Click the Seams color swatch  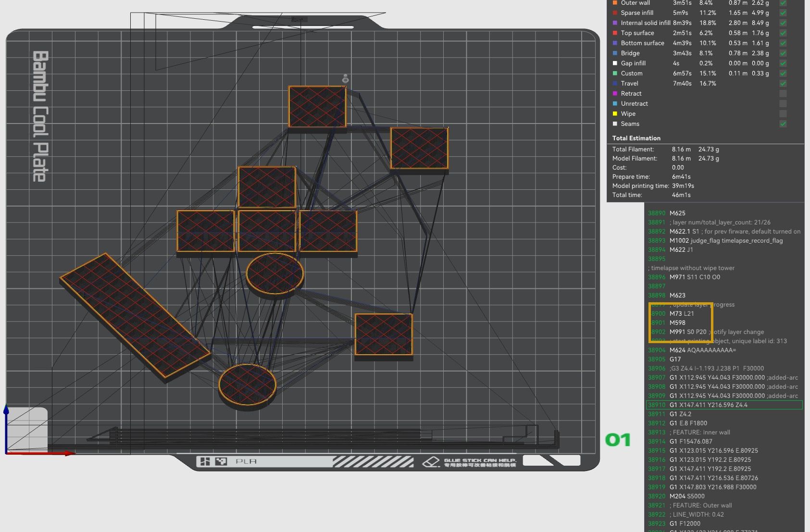[x=615, y=124]
